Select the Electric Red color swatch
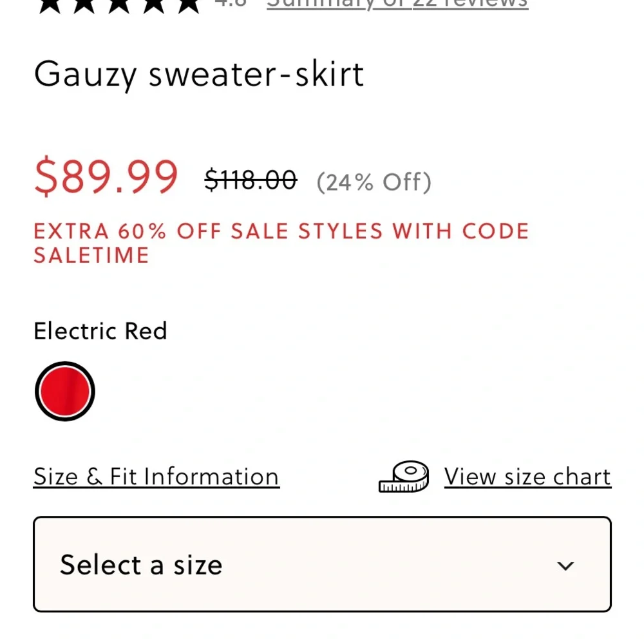This screenshot has width=644, height=644. (x=64, y=391)
